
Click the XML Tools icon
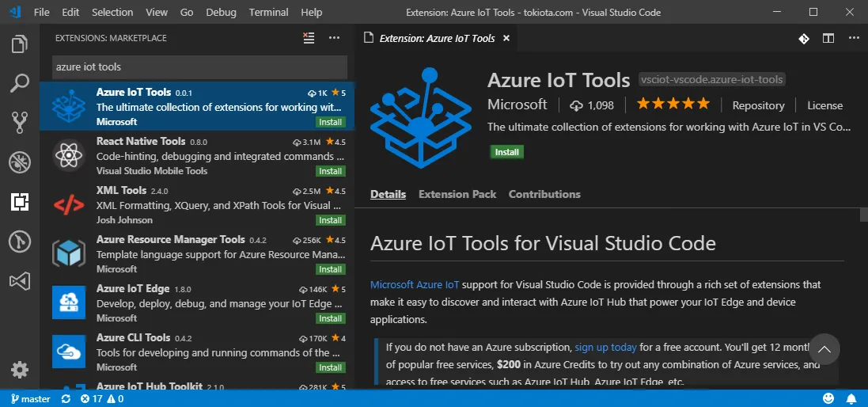pos(69,205)
